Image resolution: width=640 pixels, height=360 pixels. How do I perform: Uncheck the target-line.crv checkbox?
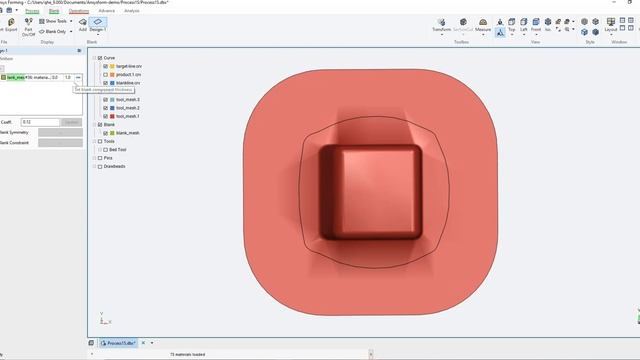(105, 66)
